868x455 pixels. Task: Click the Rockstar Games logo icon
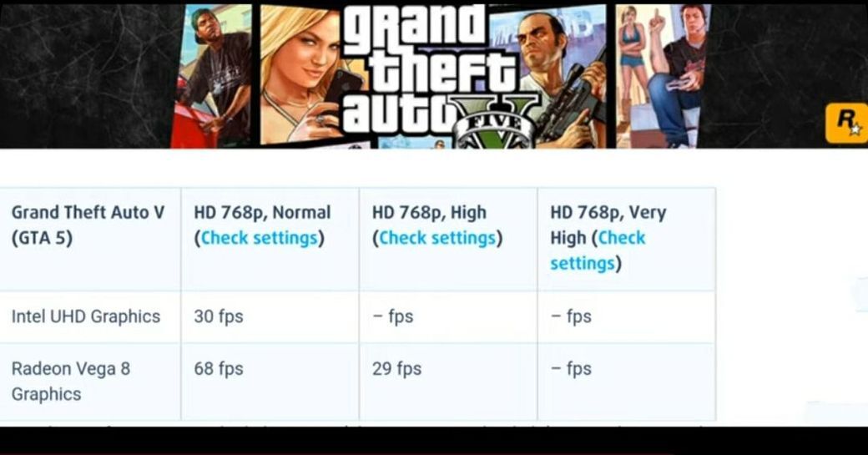846,123
